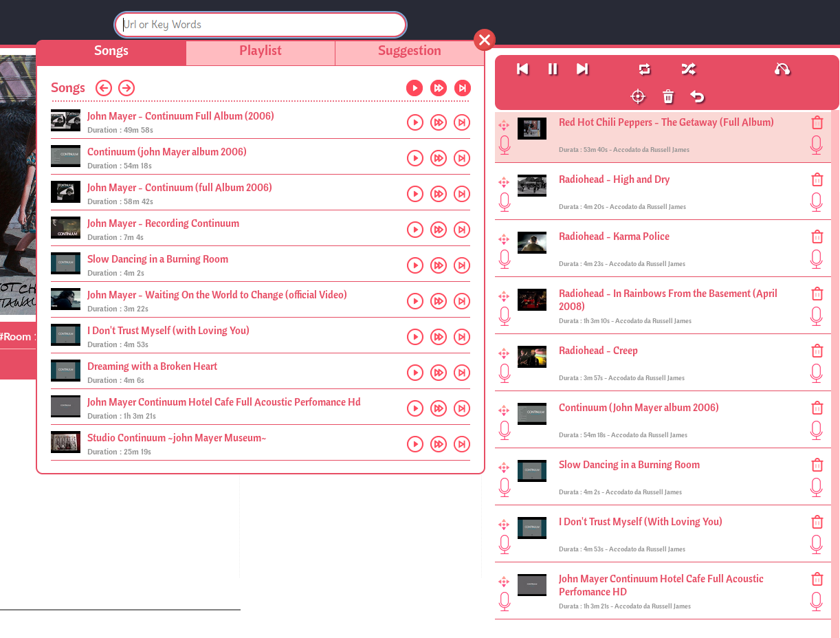Image resolution: width=840 pixels, height=638 pixels.
Task: Right microphone icon for Radiohead - In Rainbows
Action: (816, 316)
